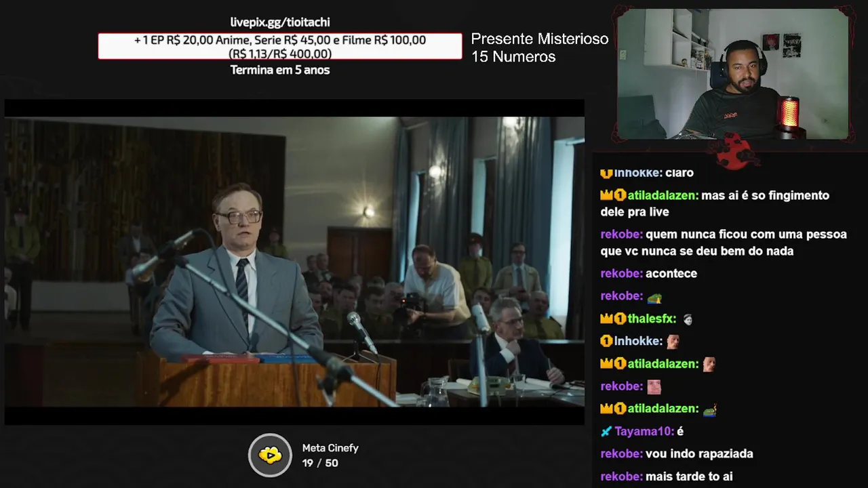Click crown badge on atiladalazen's frog emote message

[x=606, y=409]
